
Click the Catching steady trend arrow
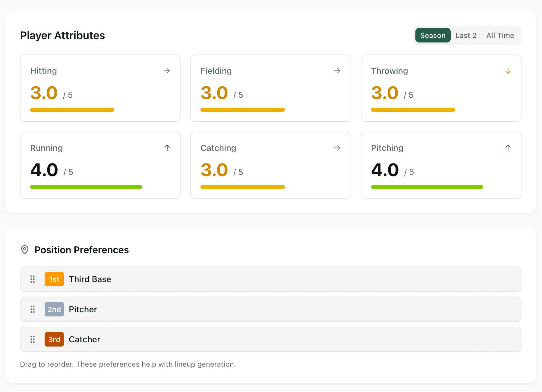[x=337, y=148]
